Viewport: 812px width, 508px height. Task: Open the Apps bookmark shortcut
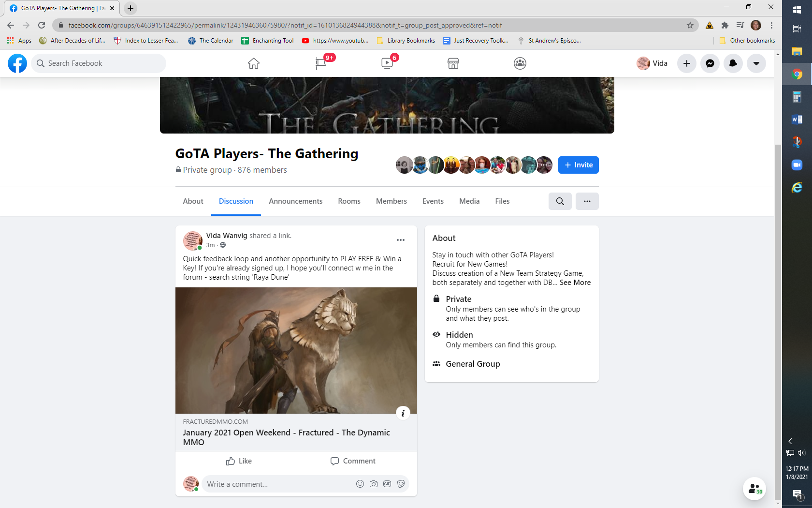tap(19, 41)
